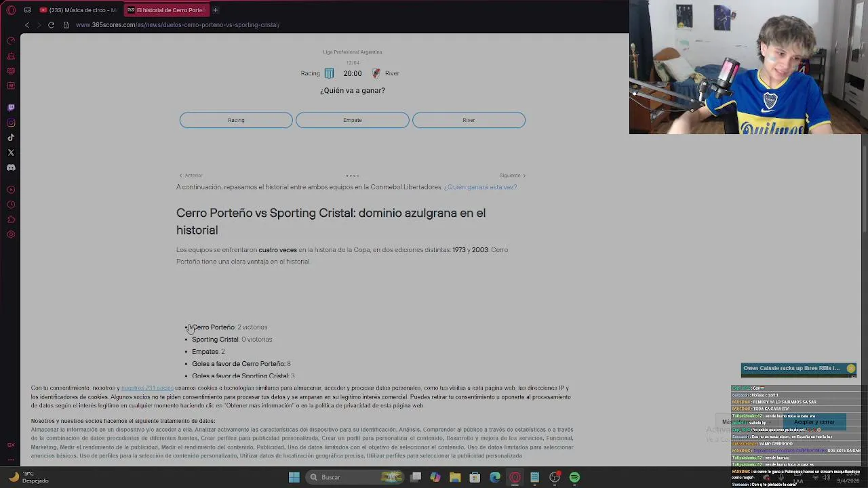Open Windows Start menu
The width and height of the screenshot is (868, 488).
pos(294,477)
